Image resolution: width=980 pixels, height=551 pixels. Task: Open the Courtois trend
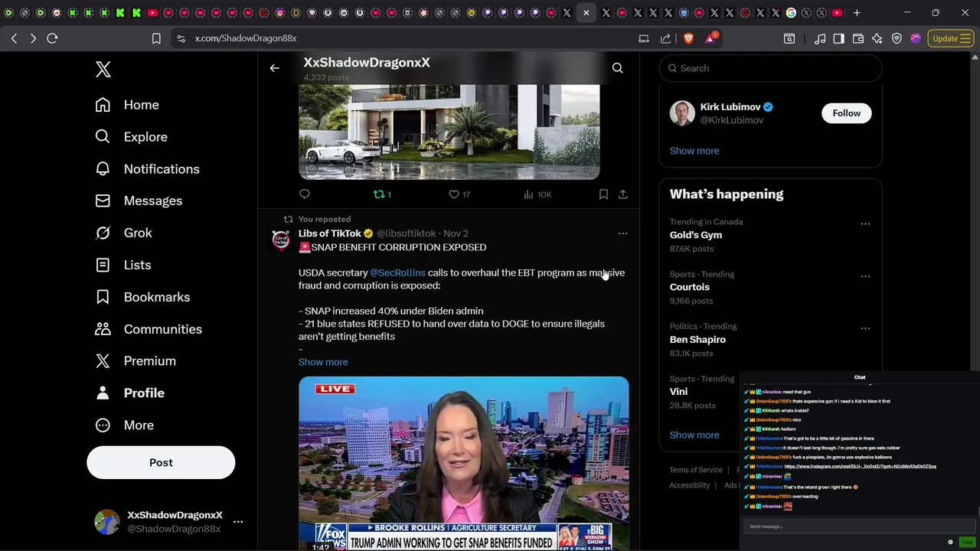690,287
